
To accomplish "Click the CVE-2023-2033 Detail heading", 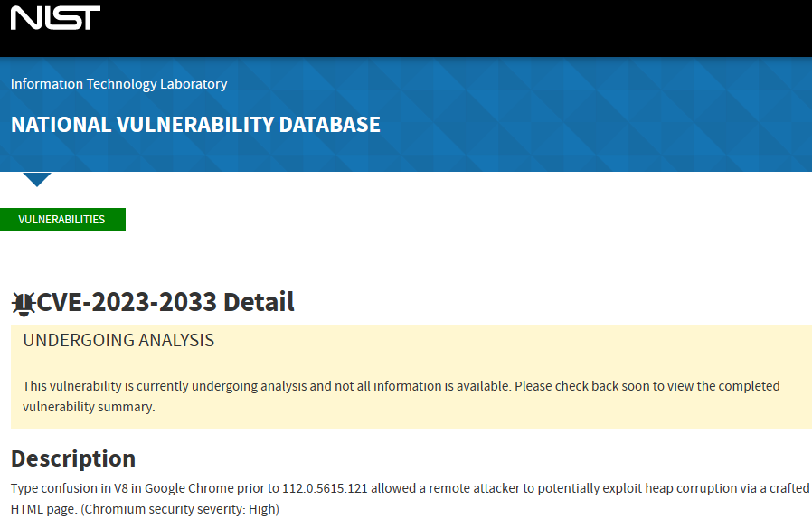I will click(x=165, y=302).
